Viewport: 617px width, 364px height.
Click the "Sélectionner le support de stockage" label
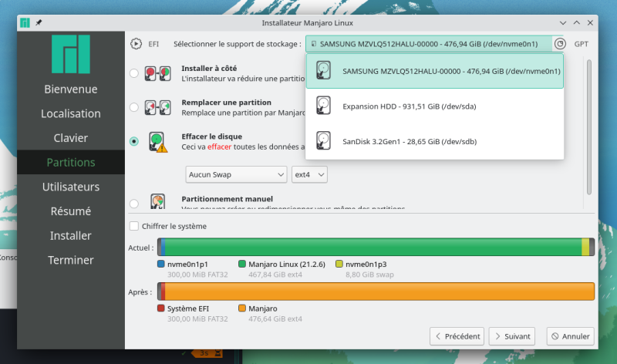pyautogui.click(x=238, y=44)
